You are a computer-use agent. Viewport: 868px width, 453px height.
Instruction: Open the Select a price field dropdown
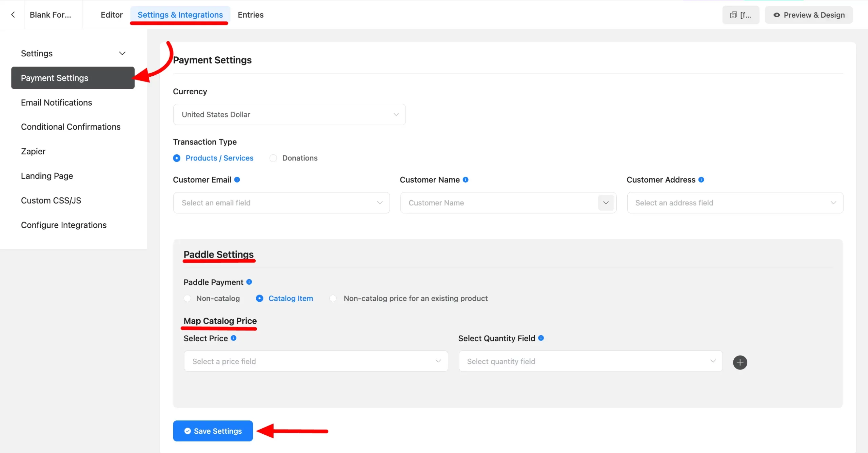click(316, 361)
